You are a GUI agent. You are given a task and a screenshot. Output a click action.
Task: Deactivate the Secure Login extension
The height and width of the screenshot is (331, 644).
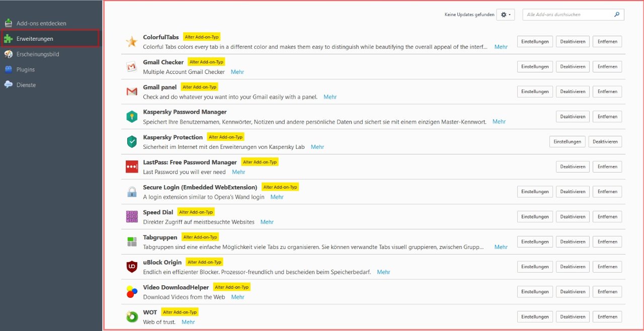point(573,192)
